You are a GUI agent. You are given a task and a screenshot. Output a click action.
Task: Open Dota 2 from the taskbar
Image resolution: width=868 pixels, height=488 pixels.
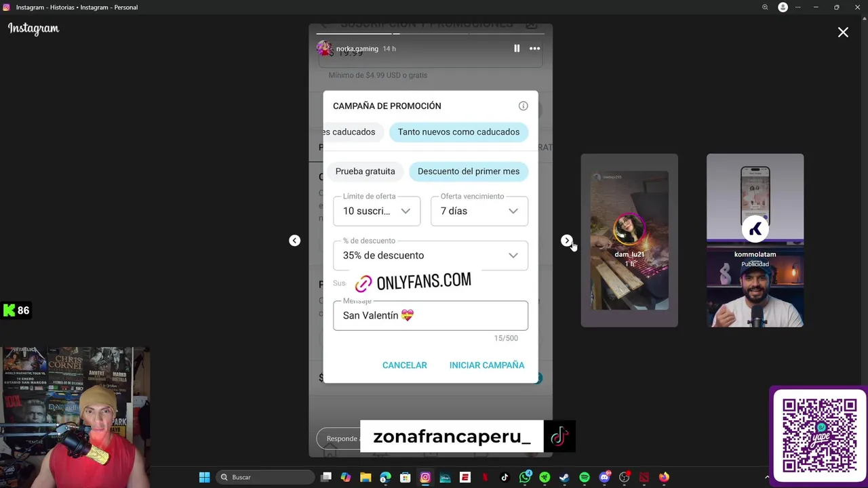tap(644, 477)
